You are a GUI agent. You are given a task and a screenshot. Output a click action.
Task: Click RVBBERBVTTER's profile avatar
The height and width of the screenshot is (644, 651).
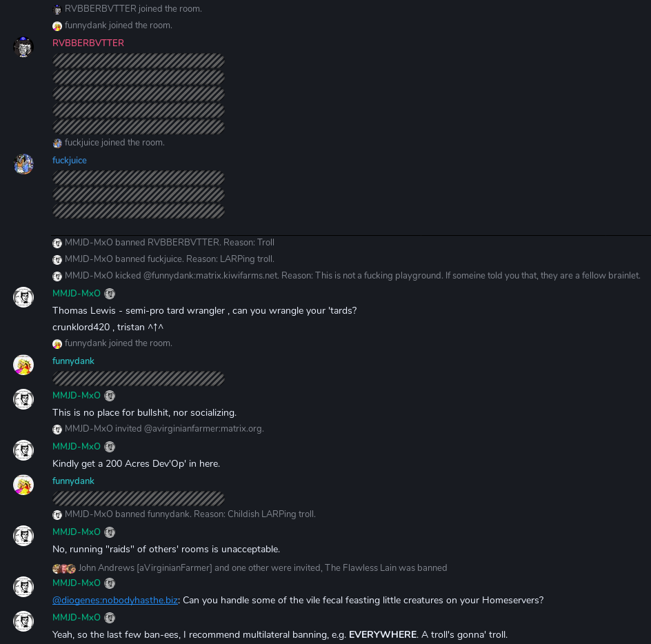point(23,47)
